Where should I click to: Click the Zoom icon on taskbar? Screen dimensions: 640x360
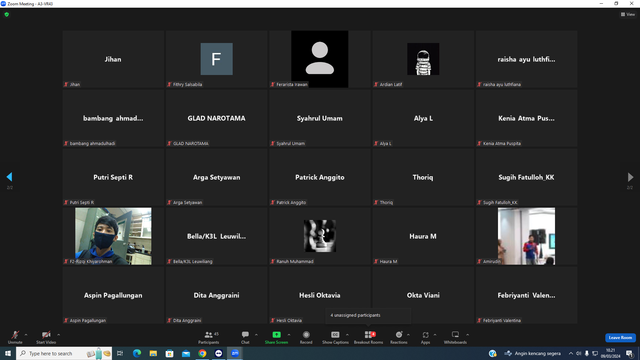(x=235, y=353)
